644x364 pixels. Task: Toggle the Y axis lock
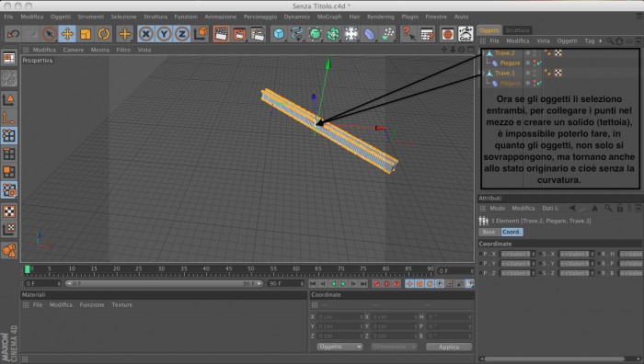click(164, 34)
